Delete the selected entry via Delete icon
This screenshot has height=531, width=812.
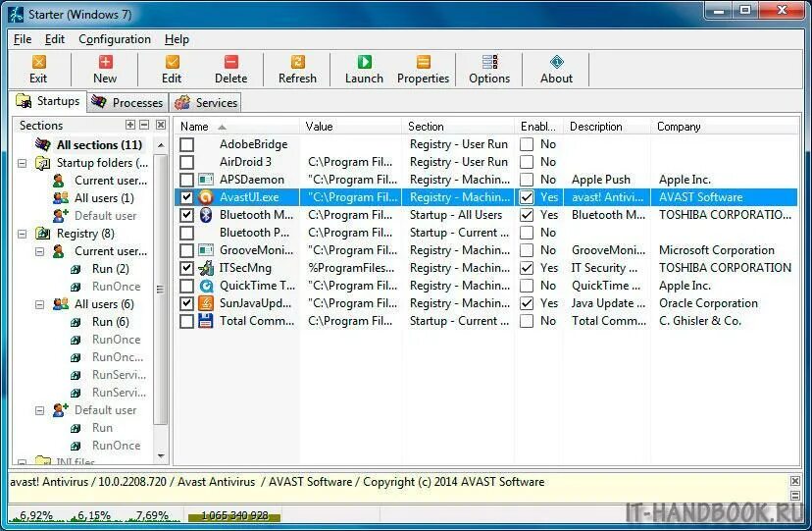[x=231, y=62]
